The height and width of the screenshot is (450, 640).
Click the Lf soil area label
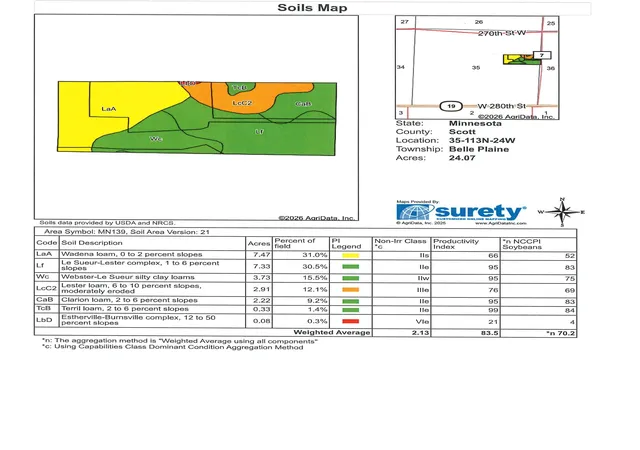[x=259, y=131]
